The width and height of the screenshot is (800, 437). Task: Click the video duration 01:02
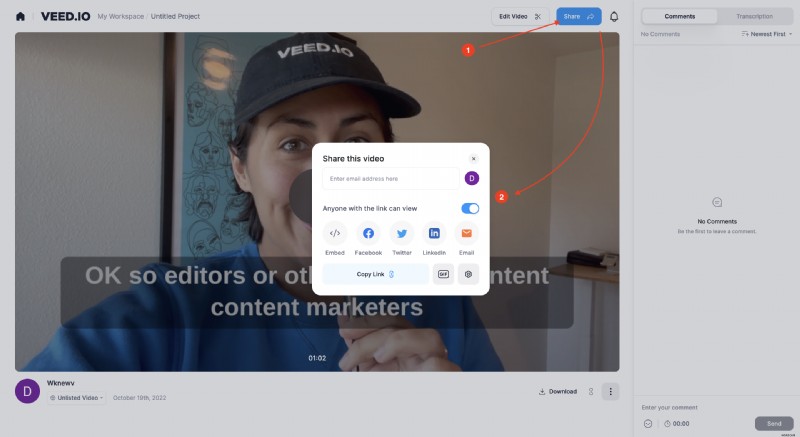click(x=317, y=358)
